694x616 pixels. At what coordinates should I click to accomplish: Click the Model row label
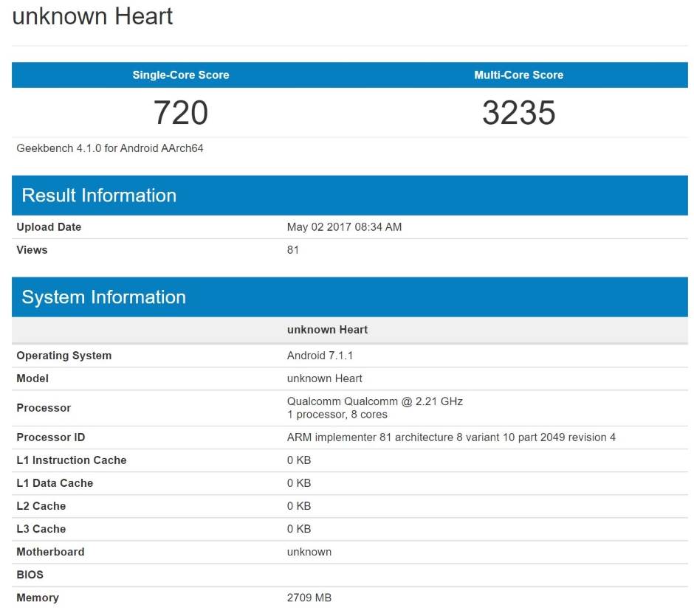pos(32,378)
